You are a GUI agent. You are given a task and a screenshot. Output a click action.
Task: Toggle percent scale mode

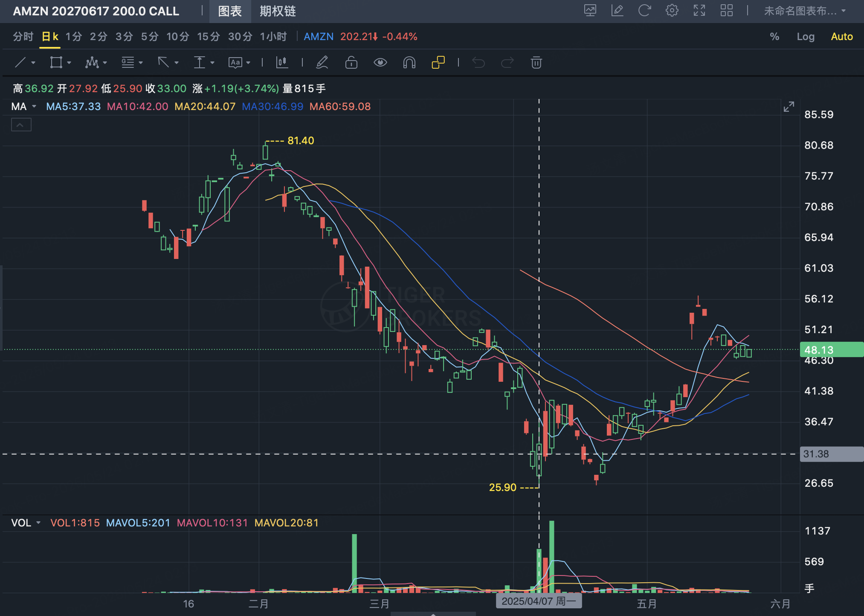tap(774, 37)
